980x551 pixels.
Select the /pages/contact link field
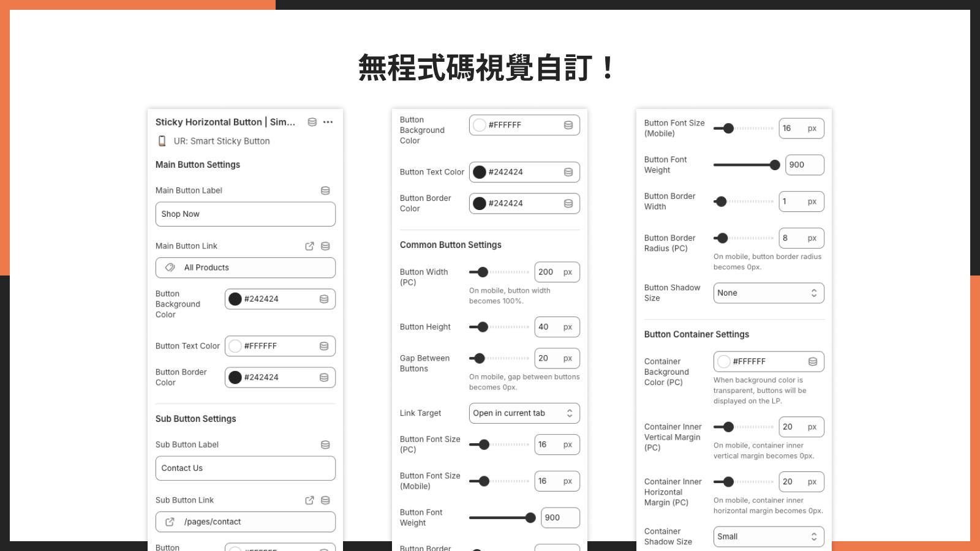pyautogui.click(x=246, y=522)
